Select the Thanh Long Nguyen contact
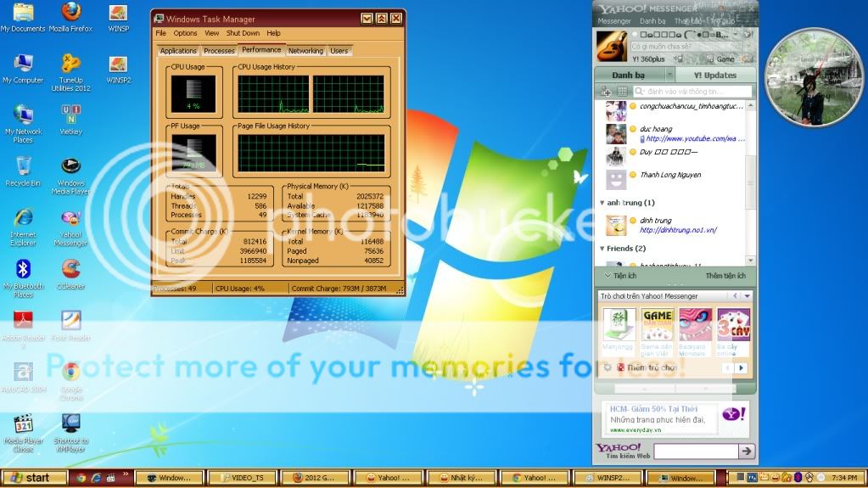The height and width of the screenshot is (488, 868). click(670, 175)
